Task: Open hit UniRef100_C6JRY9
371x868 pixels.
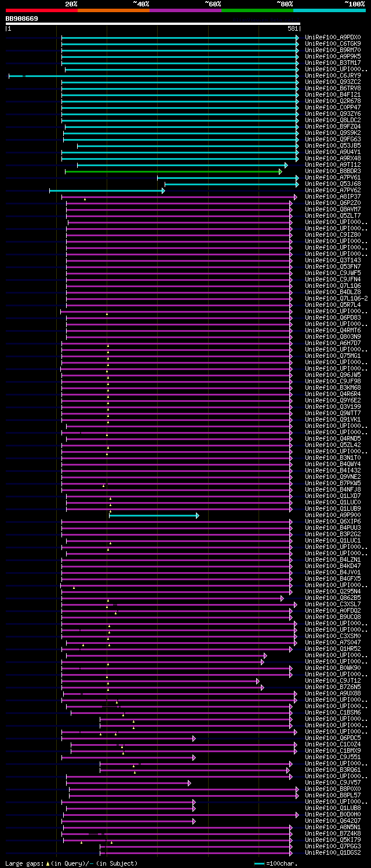Action: pos(333,76)
